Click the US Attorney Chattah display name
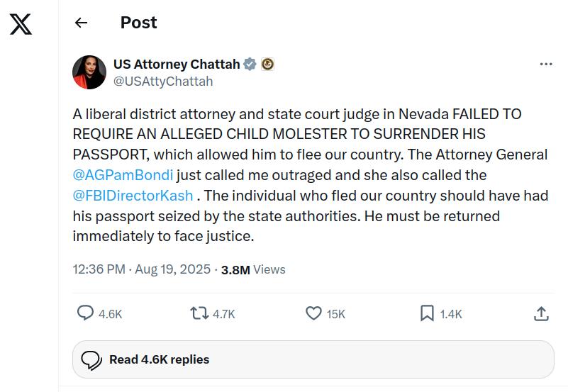 [176, 64]
